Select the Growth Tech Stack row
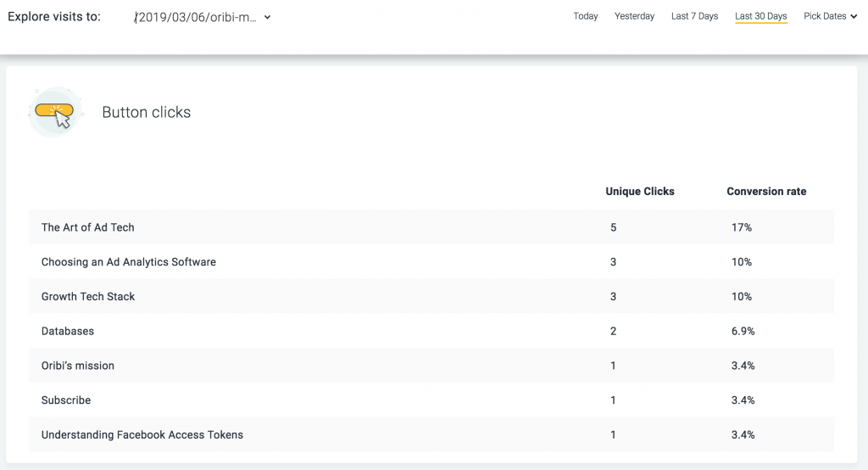This screenshot has width=868, height=470. 431,297
